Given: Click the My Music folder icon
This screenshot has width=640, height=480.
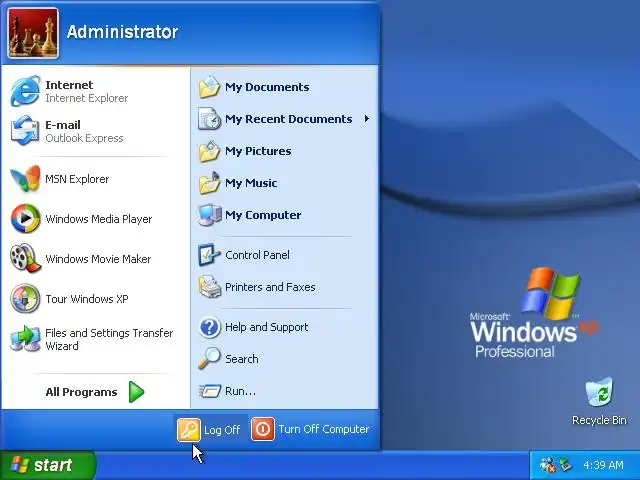Looking at the screenshot, I should [x=209, y=183].
